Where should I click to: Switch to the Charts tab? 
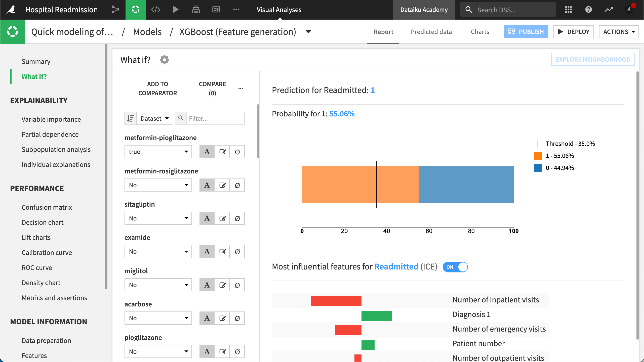click(x=480, y=31)
